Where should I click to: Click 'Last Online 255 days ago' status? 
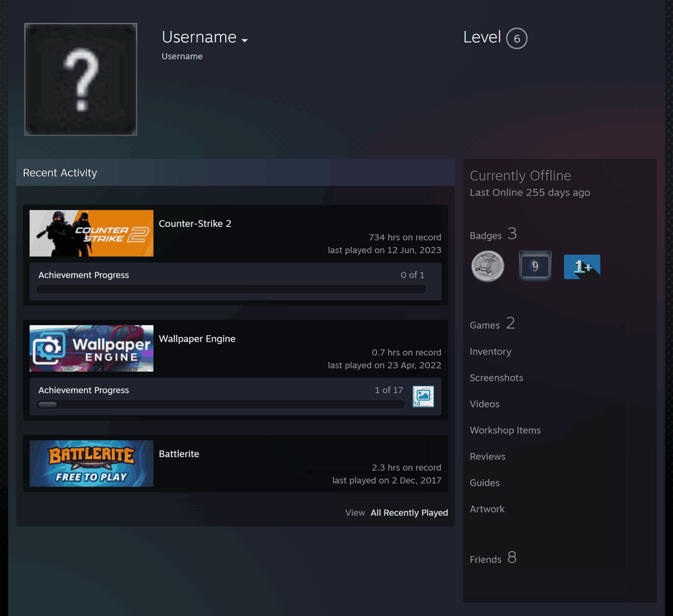530,192
